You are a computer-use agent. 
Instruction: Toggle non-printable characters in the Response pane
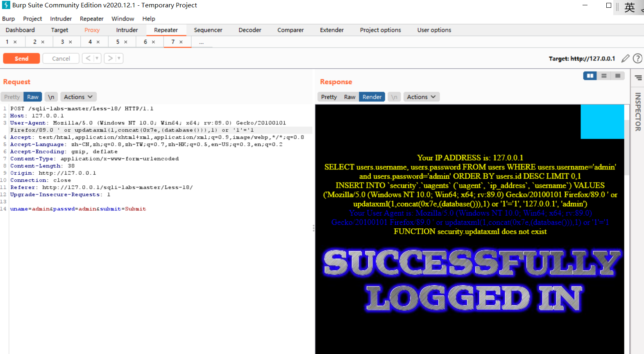point(394,97)
